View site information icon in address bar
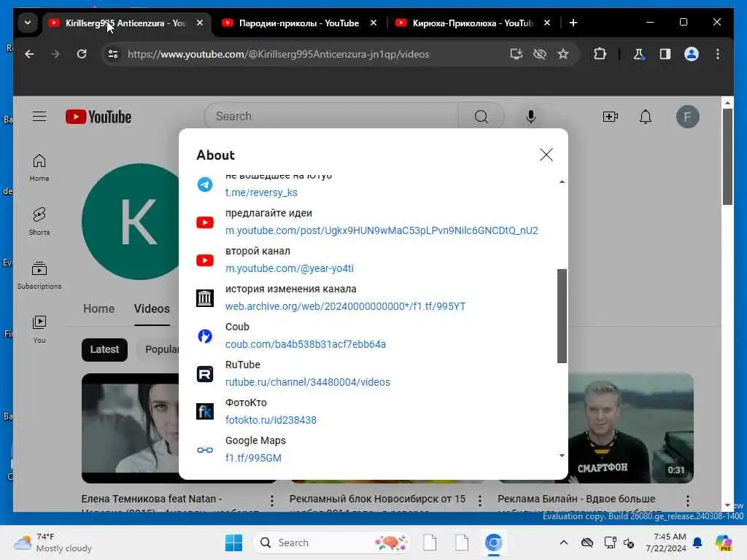Image resolution: width=747 pixels, height=560 pixels. coord(113,54)
